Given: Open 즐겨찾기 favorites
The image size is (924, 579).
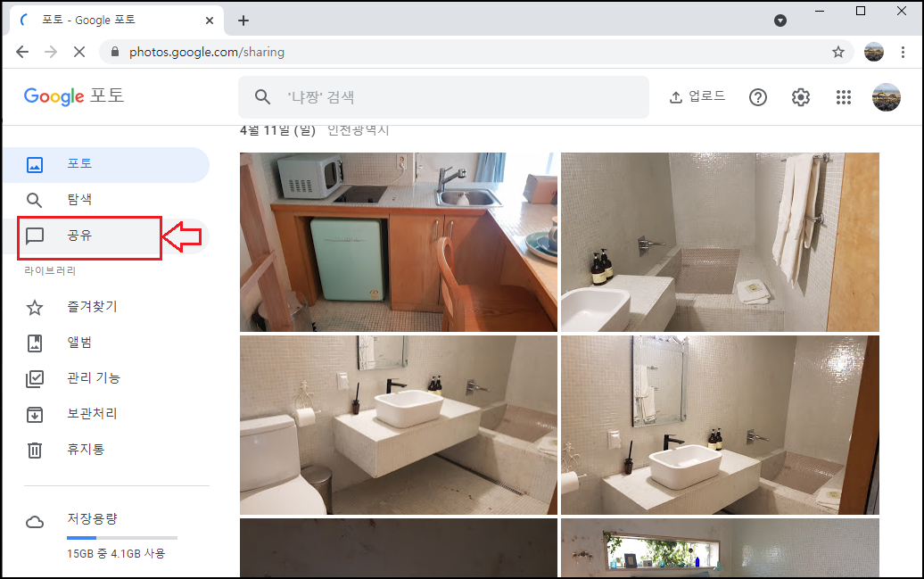Looking at the screenshot, I should click(x=106, y=307).
